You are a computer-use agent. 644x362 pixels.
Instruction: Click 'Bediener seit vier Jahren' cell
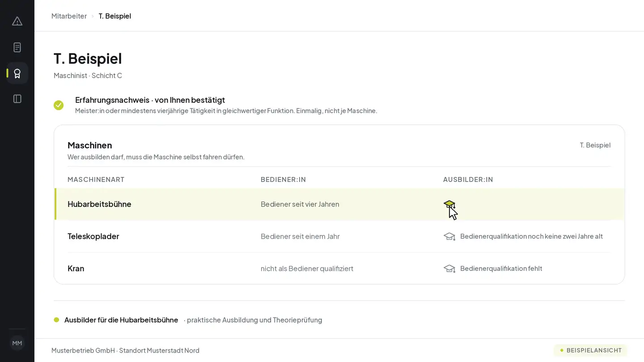[x=300, y=204]
